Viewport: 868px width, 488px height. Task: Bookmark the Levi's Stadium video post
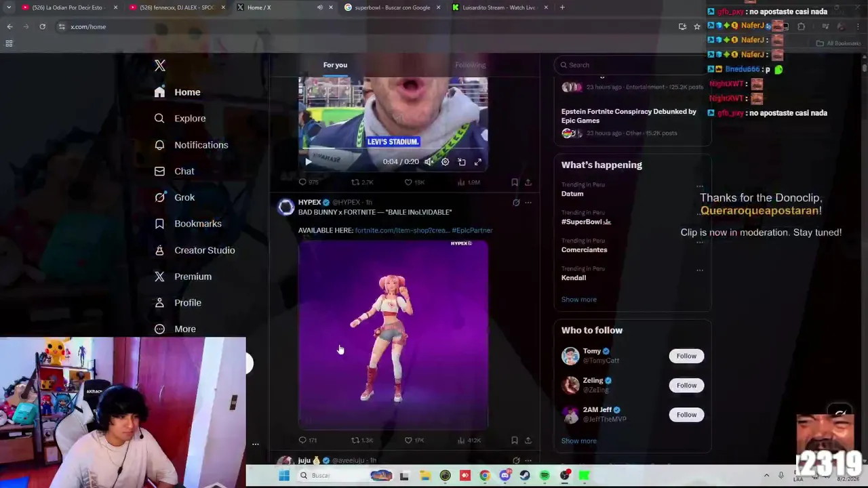[x=515, y=182]
